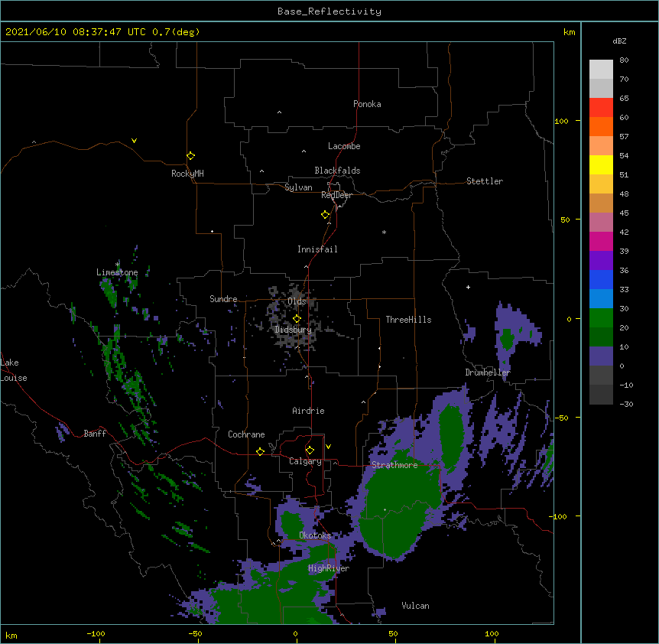Viewport: 659px width, 644px height.
Task: Select the 30 dBZ green color swatch
Action: [601, 318]
